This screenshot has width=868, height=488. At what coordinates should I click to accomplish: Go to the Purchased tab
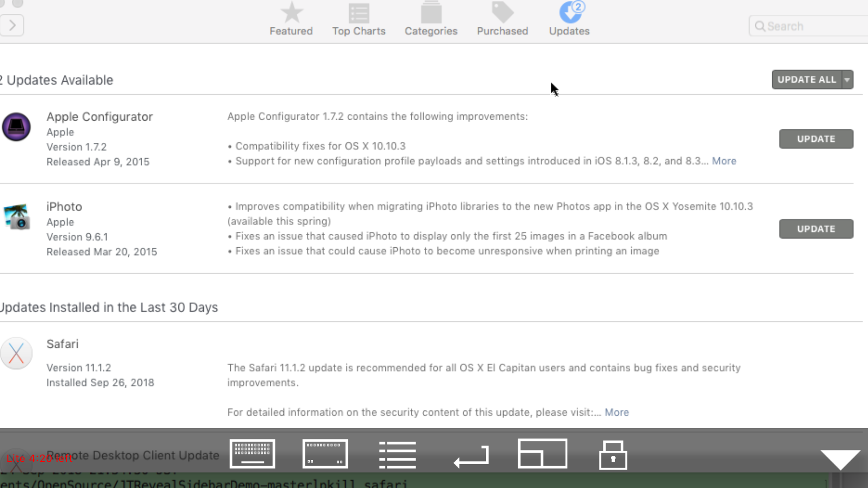tap(502, 19)
